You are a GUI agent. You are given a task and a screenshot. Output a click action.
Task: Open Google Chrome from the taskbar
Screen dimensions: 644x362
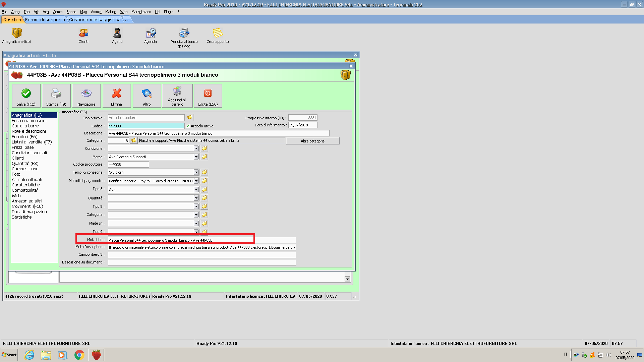(x=79, y=355)
